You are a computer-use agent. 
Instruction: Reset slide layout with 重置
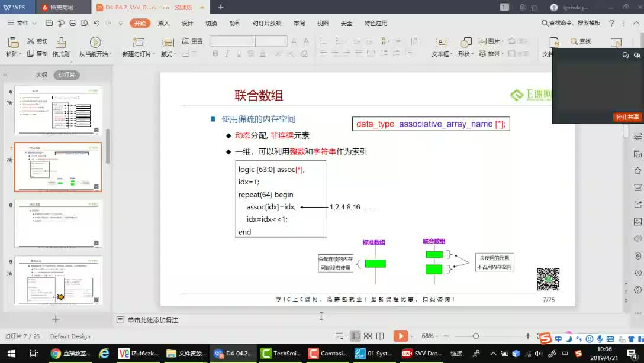pyautogui.click(x=192, y=41)
